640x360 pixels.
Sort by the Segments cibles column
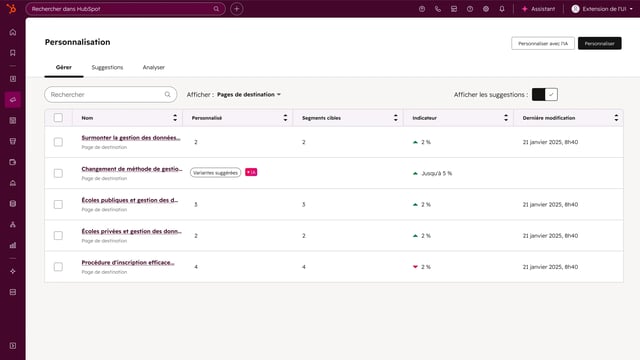click(x=396, y=118)
